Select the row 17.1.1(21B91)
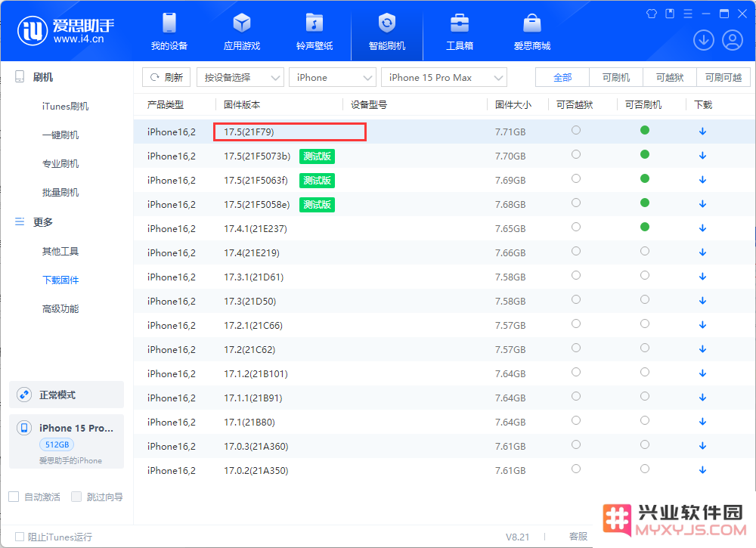This screenshot has height=548, width=756. coord(444,398)
